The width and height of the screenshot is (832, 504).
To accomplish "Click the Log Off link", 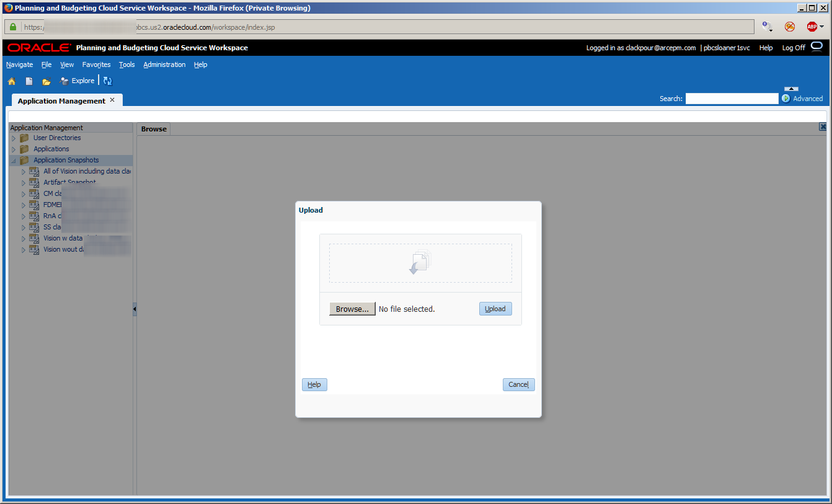I will coord(794,48).
